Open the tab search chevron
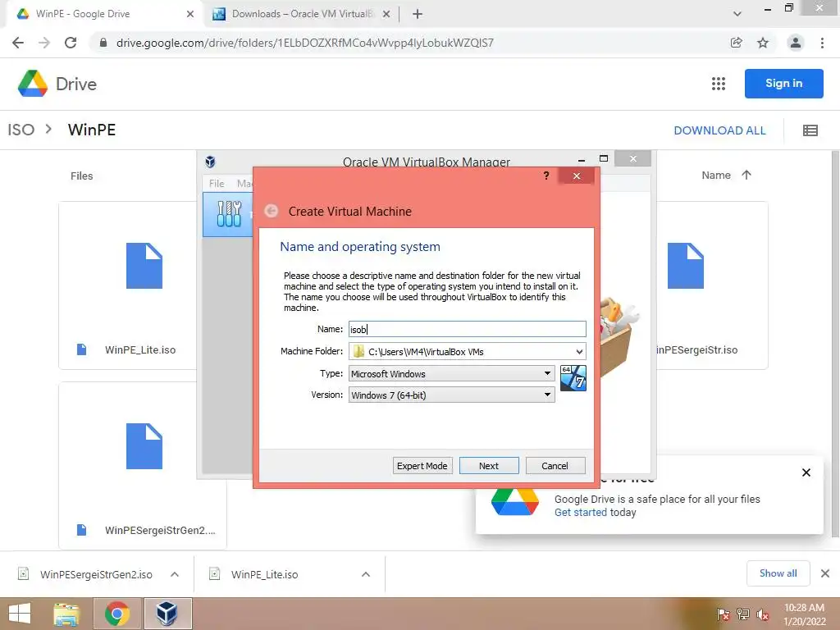Screen dimensions: 840x630 [737, 14]
